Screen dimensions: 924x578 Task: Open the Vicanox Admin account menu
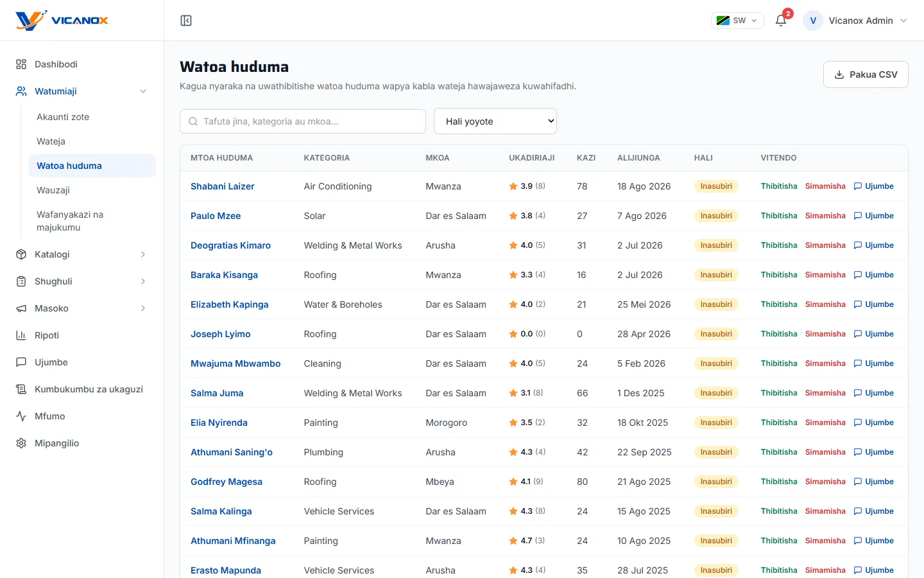click(x=855, y=21)
